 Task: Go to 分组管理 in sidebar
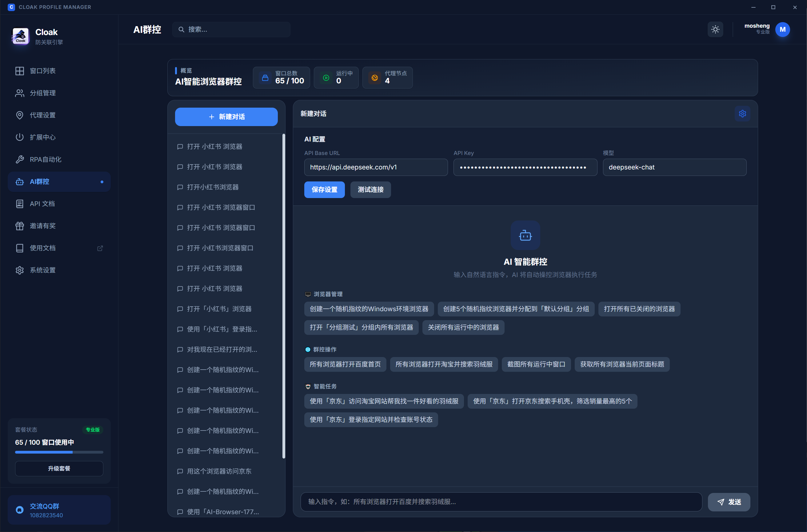click(x=42, y=93)
